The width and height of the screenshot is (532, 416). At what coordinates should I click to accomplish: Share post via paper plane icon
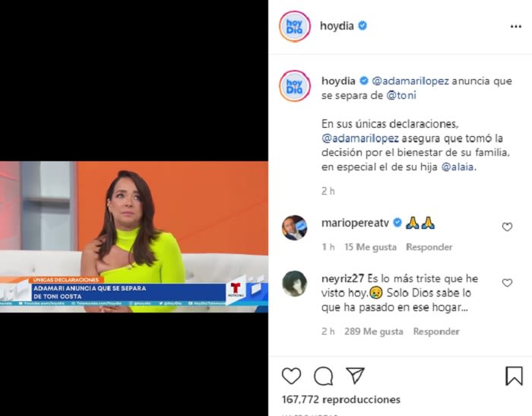[x=355, y=375]
